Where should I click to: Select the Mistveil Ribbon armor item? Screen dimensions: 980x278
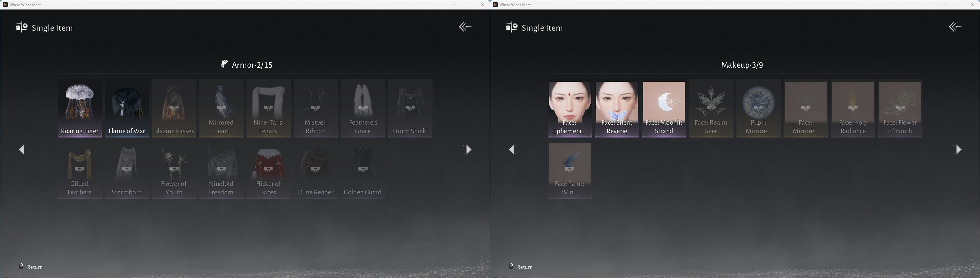315,108
